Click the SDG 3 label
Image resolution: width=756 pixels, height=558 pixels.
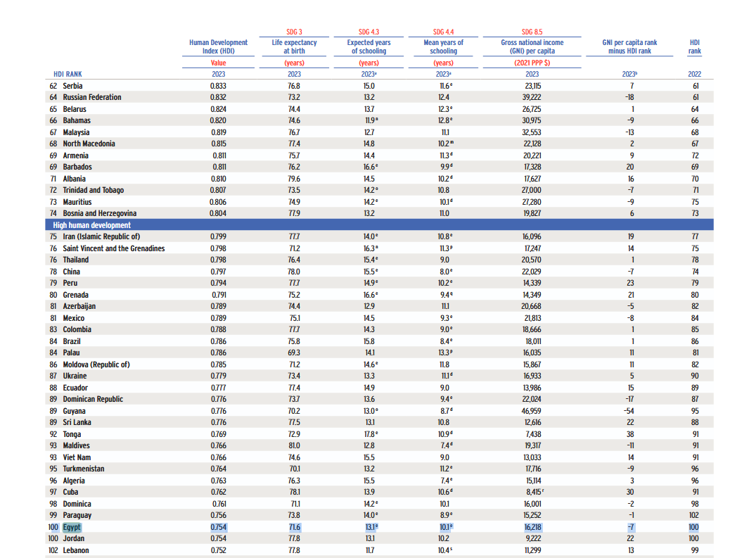294,32
